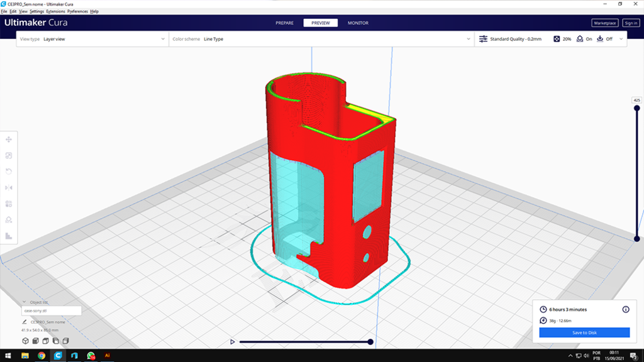644x362 pixels.
Task: Click the simulation path slider handle
Action: (x=370, y=341)
